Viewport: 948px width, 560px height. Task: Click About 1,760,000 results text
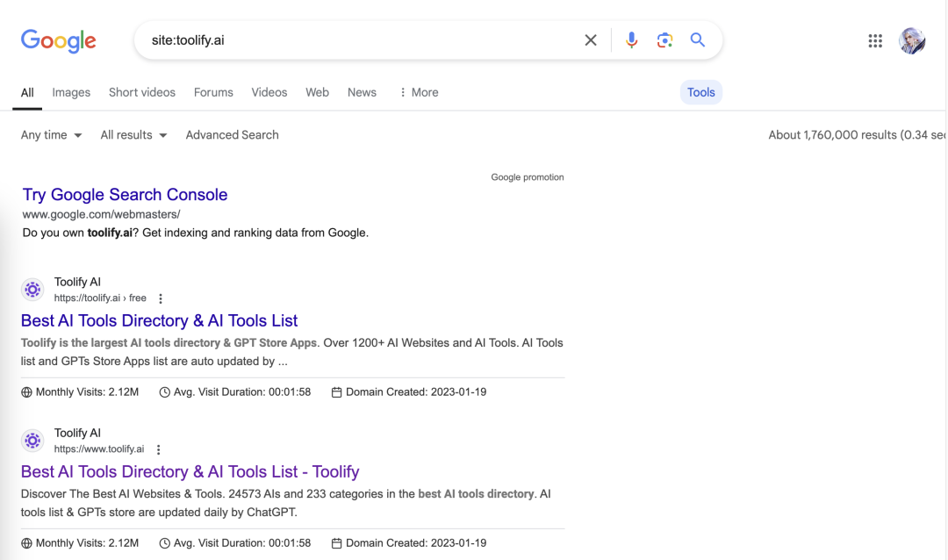click(x=856, y=135)
